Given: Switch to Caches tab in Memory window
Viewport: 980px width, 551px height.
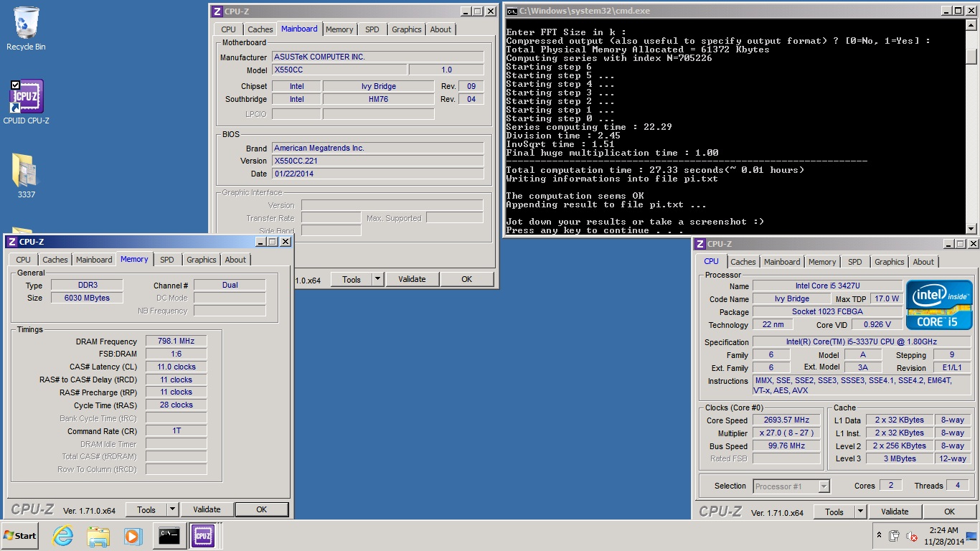Looking at the screenshot, I should tap(55, 260).
